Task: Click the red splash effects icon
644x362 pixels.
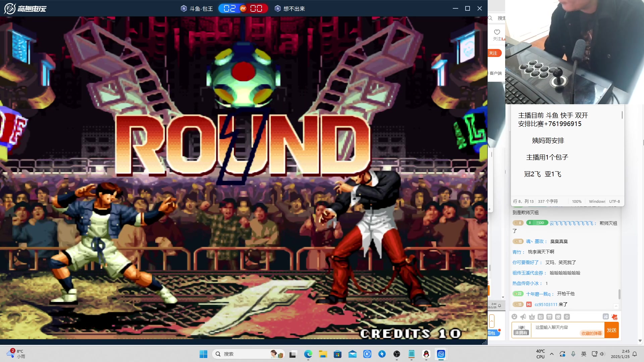Action: pos(614,317)
